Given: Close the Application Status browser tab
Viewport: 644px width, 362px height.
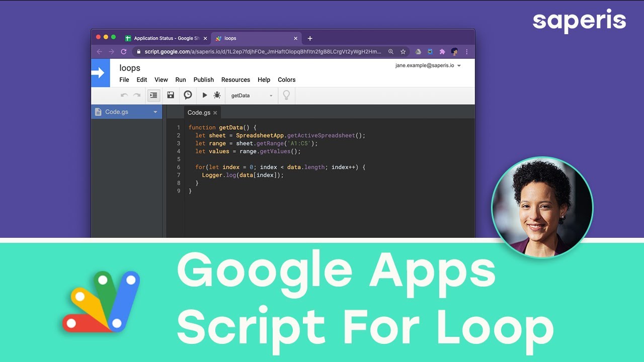Looking at the screenshot, I should pyautogui.click(x=205, y=38).
